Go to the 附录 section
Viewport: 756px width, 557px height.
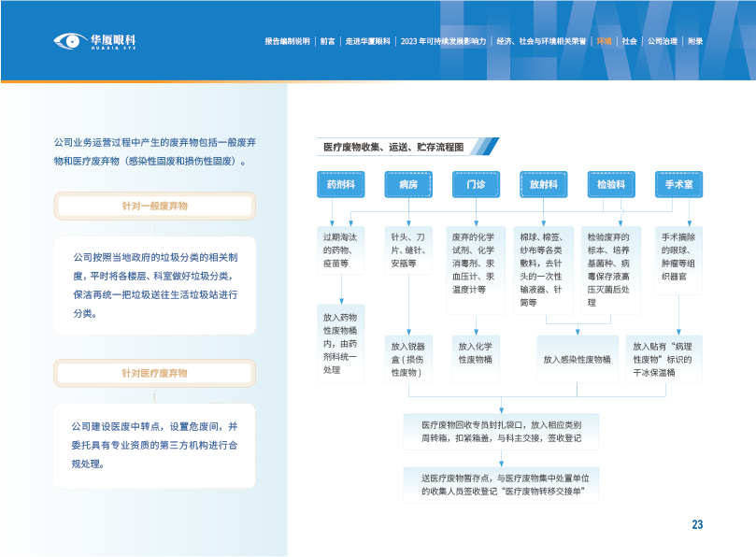tap(694, 42)
